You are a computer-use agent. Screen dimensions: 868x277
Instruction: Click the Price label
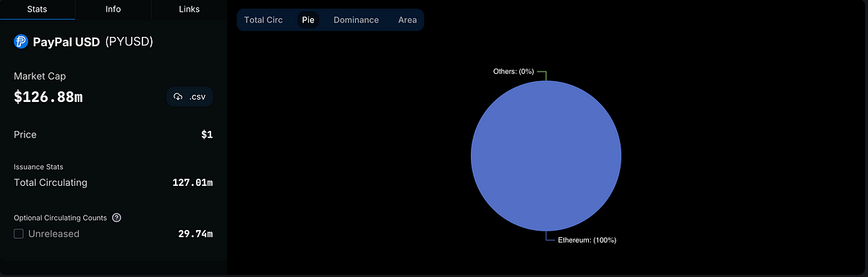[25, 135]
